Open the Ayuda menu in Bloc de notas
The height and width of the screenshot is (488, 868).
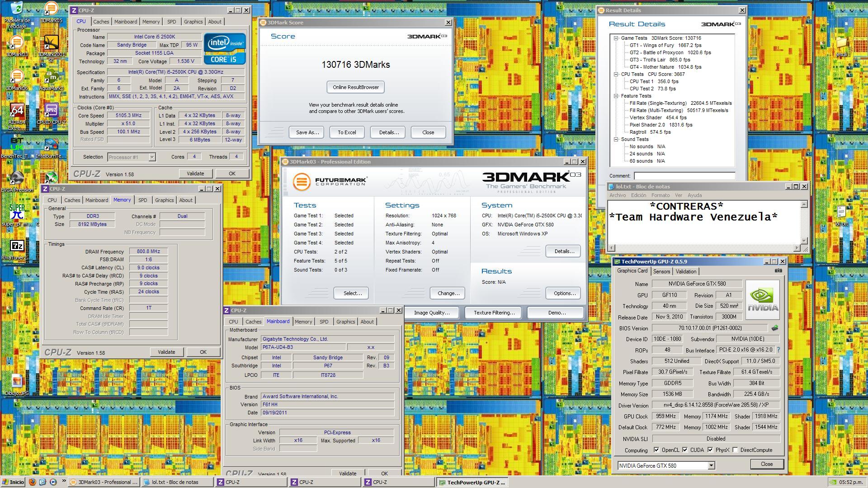tap(694, 195)
